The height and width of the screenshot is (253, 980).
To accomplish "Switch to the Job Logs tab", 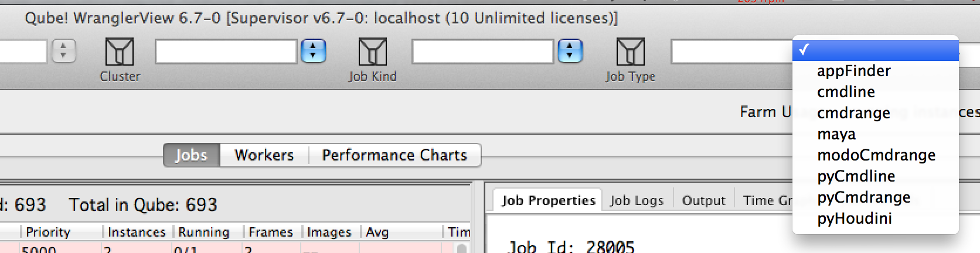I will (637, 200).
